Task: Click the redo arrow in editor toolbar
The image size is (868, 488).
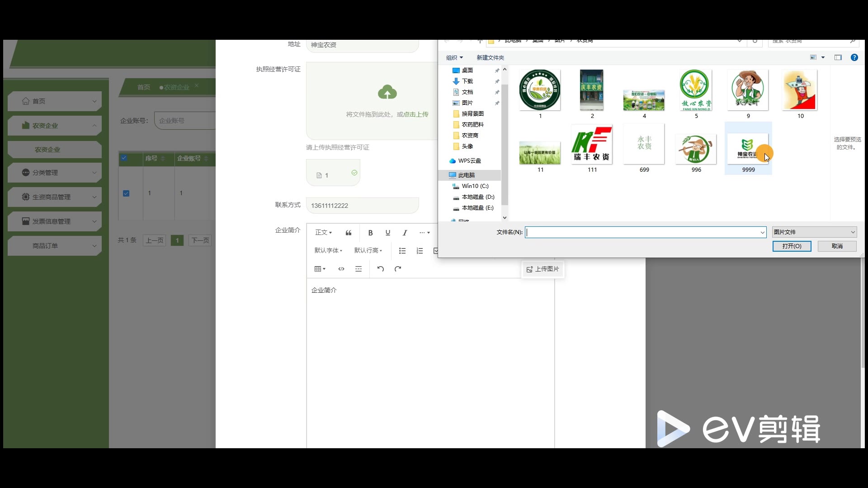Action: pos(398,269)
